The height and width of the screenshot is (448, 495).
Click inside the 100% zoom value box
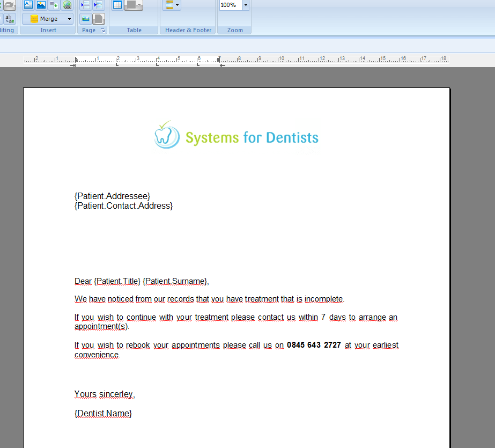click(x=230, y=5)
